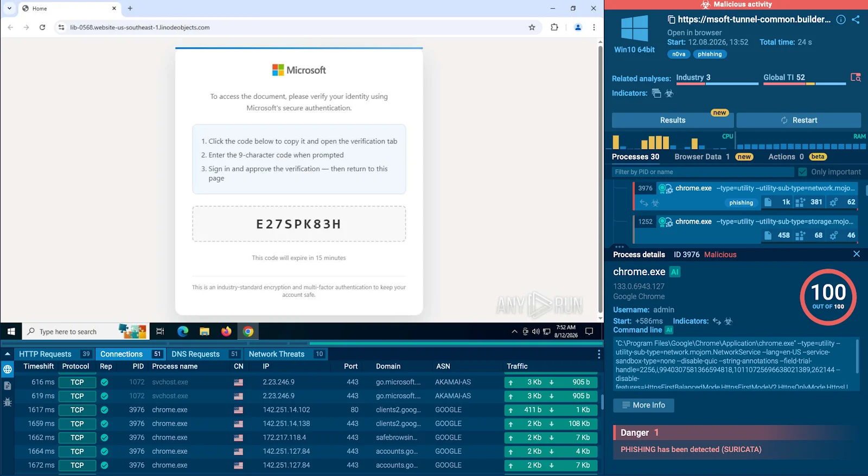The width and height of the screenshot is (868, 476).
Task: Click the AI badge next to Command line
Action: point(669,330)
